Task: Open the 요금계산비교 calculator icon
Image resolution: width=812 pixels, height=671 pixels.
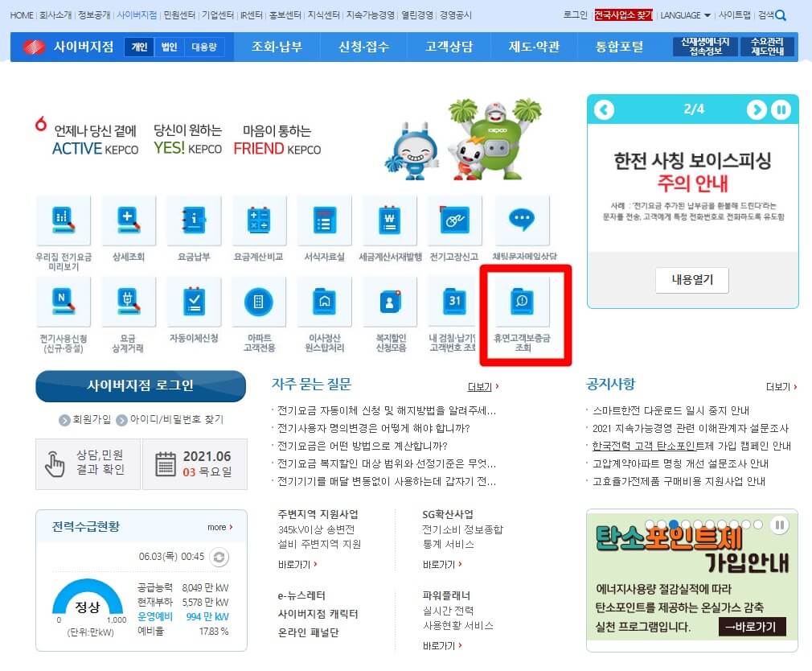Action: click(x=259, y=220)
